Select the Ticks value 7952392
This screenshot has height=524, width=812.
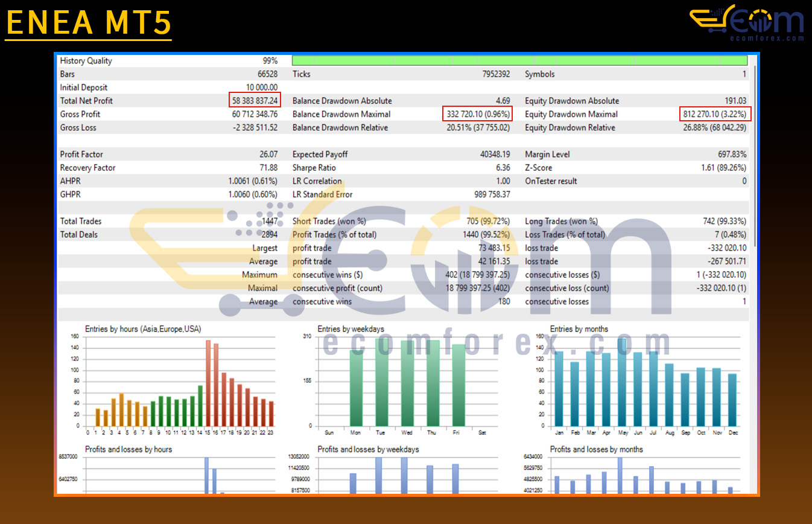point(495,74)
